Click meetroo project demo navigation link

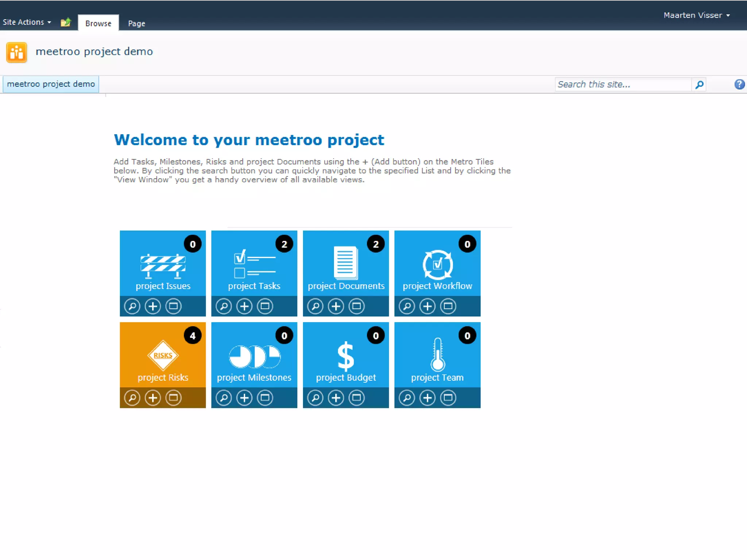click(51, 84)
